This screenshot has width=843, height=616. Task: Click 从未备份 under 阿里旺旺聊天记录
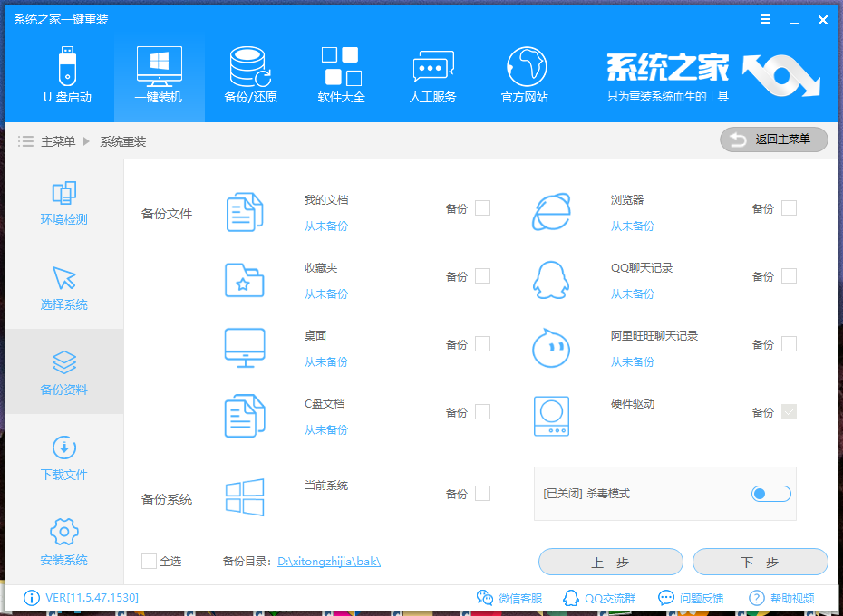(633, 362)
